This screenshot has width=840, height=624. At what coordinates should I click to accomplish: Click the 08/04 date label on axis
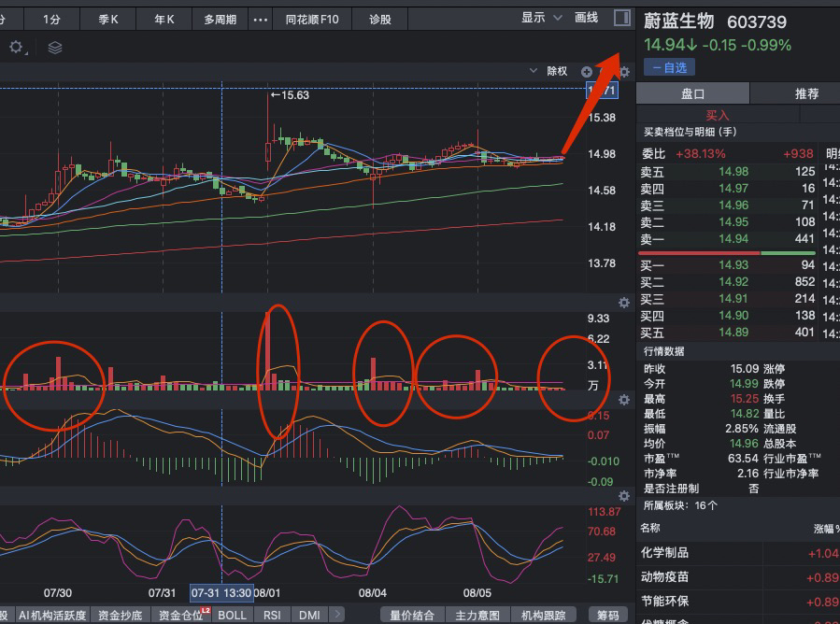coord(372,593)
